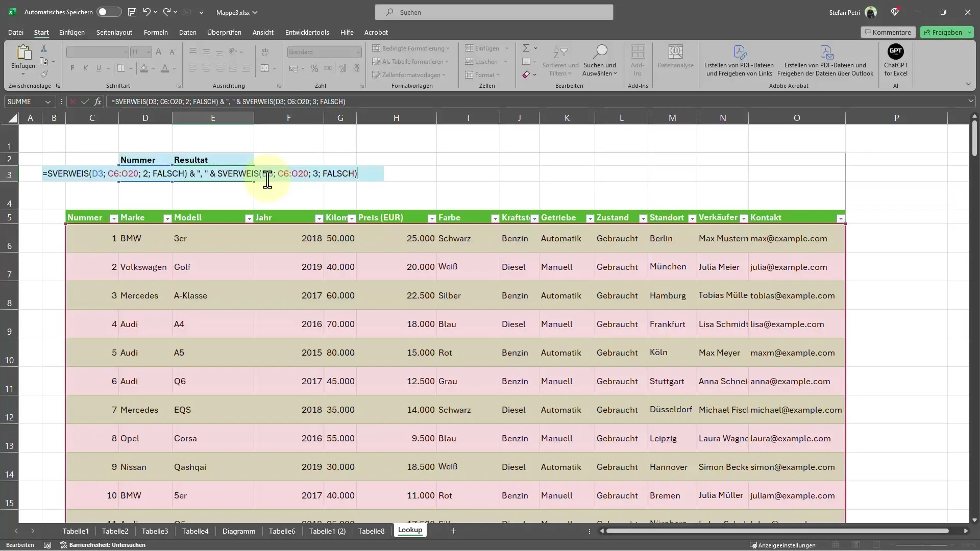Switch to the Lookup sheet tab

click(x=410, y=531)
